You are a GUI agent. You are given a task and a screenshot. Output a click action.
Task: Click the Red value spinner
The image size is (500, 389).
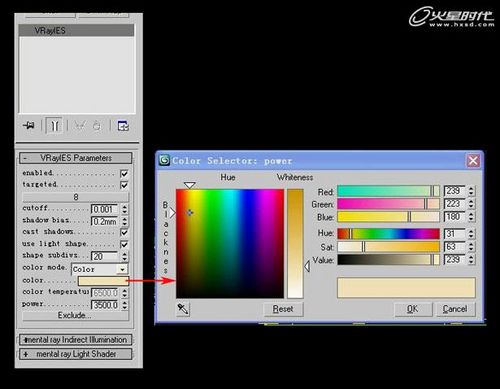coord(471,191)
